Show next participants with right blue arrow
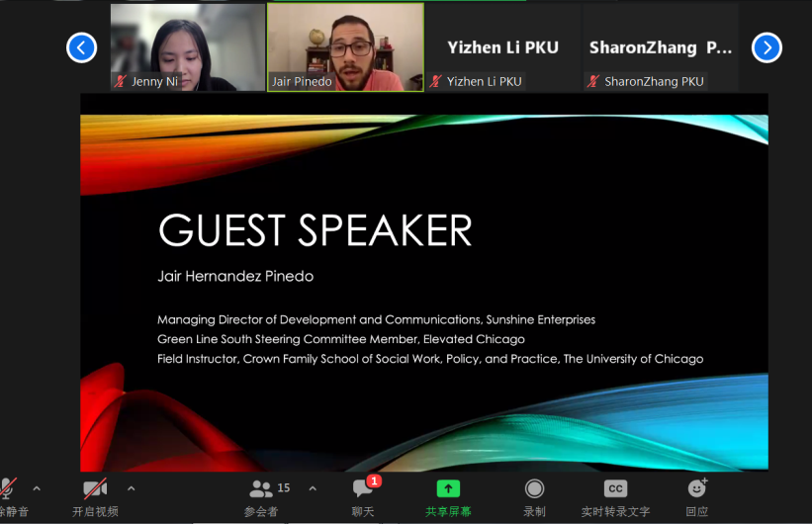812x524 pixels. pos(767,47)
